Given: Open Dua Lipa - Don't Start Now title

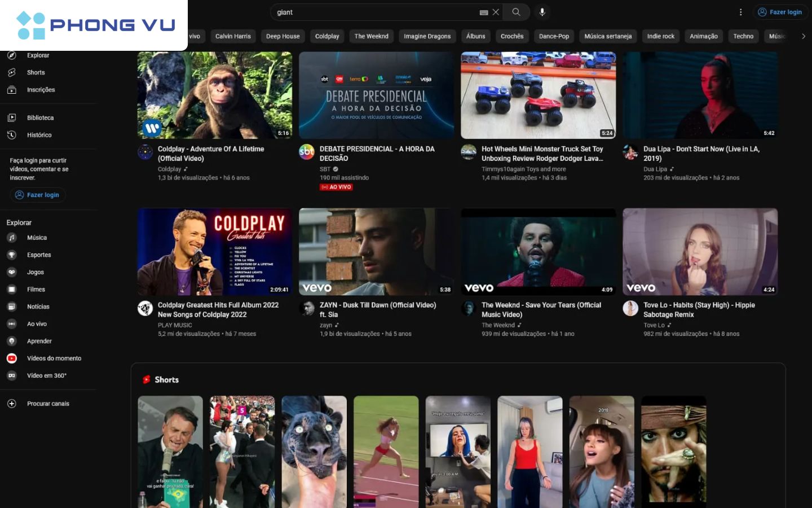Looking at the screenshot, I should (x=701, y=154).
